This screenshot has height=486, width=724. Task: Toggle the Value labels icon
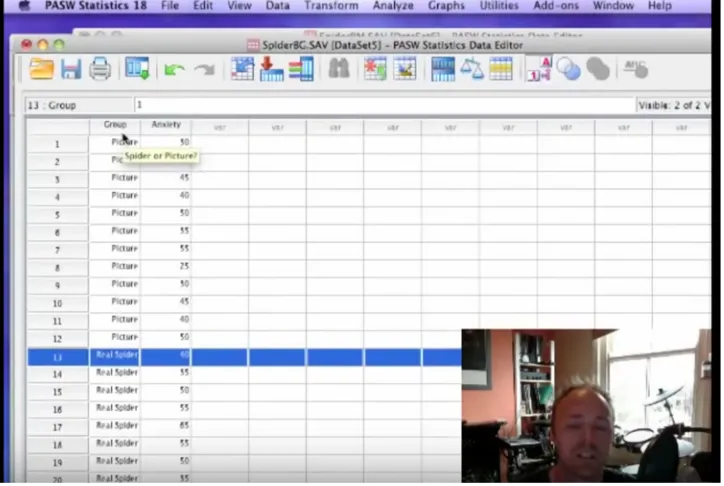539,69
